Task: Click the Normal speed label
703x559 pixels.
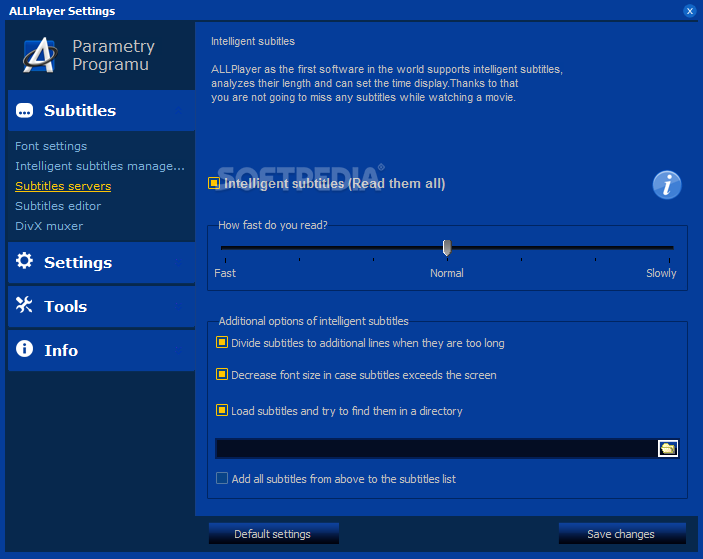Action: point(447,273)
